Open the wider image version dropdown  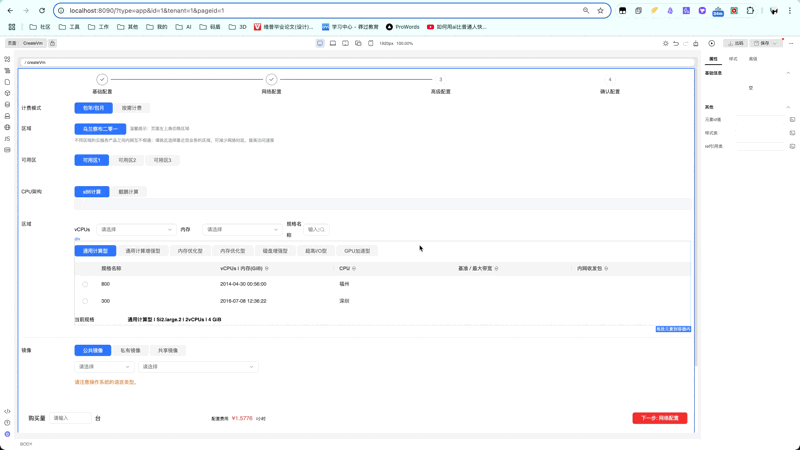tap(198, 367)
